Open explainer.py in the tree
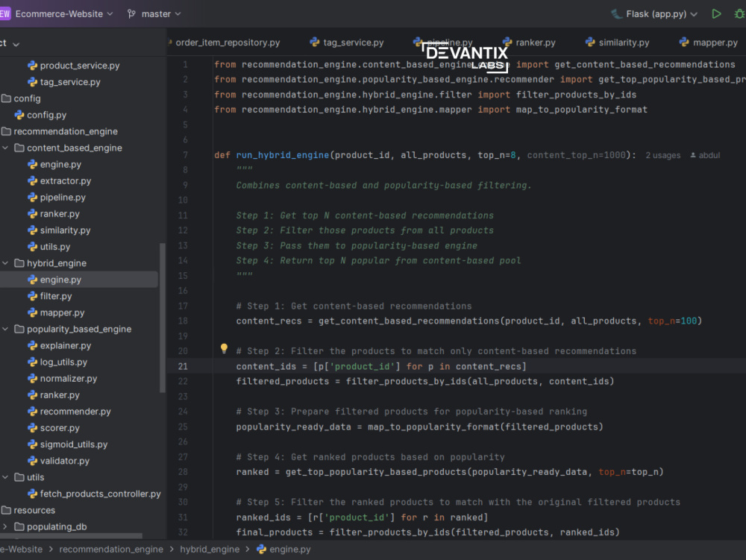 click(x=65, y=345)
